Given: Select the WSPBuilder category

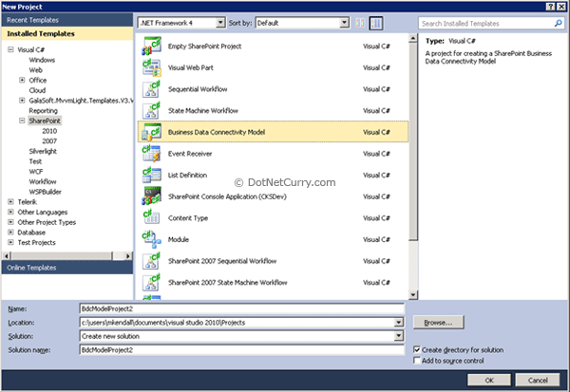Looking at the screenshot, I should 45,192.
